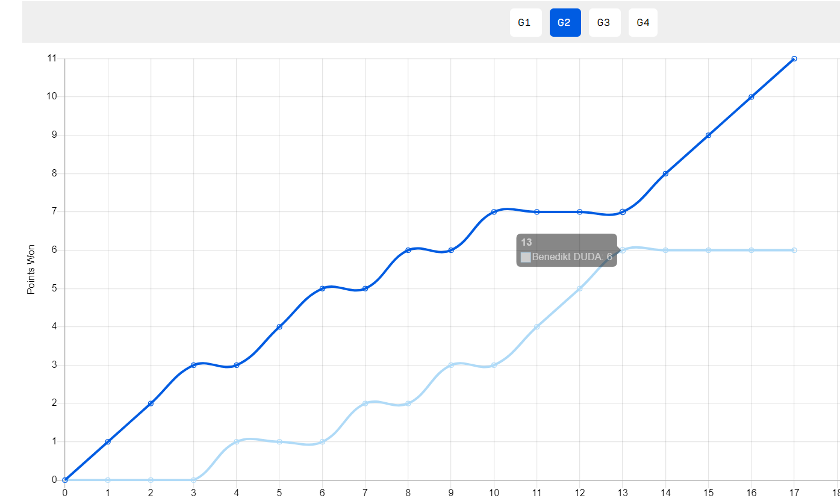Click the tooltip header "13"
The width and height of the screenshot is (840, 504).
(526, 242)
